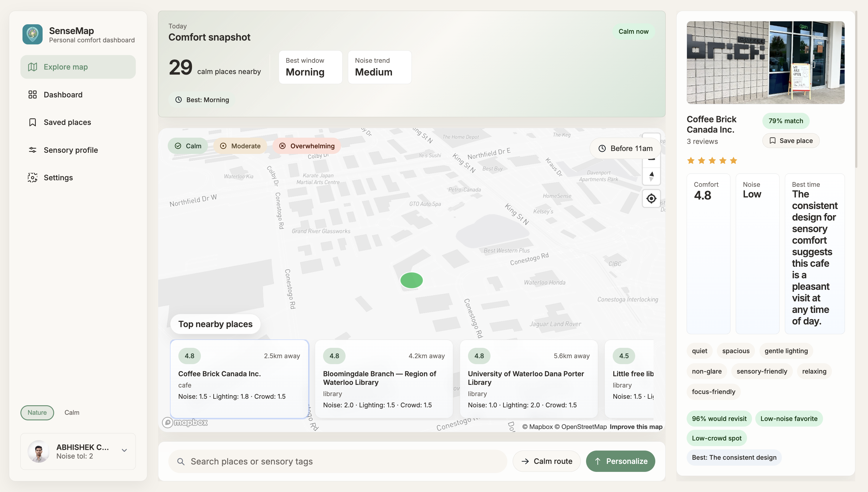
Task: Click the Dashboard grid icon
Action: [x=33, y=95]
